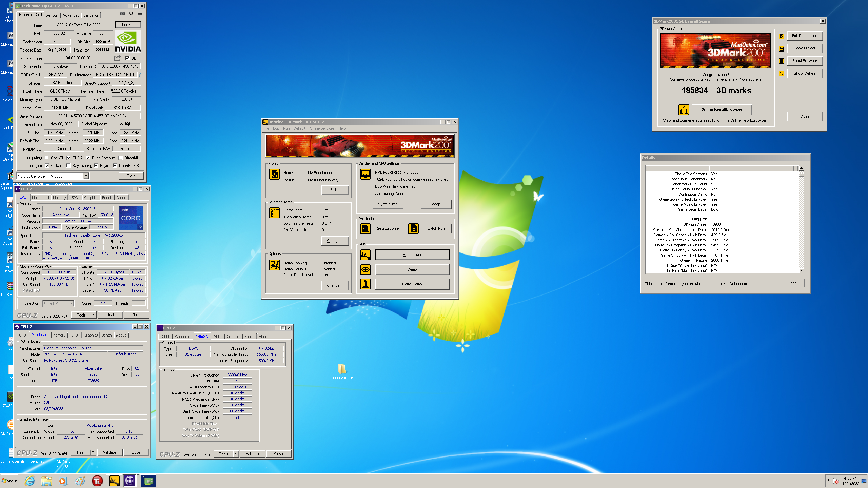Toggle the Ray Tracing checkbox
Viewport: 868px width, 488px height.
68,166
